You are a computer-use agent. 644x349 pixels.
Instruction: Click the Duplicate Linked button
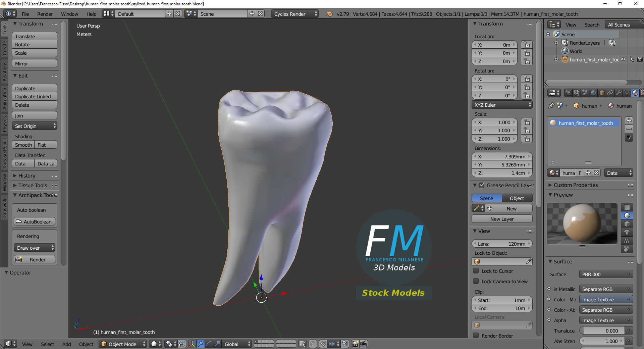tap(35, 96)
